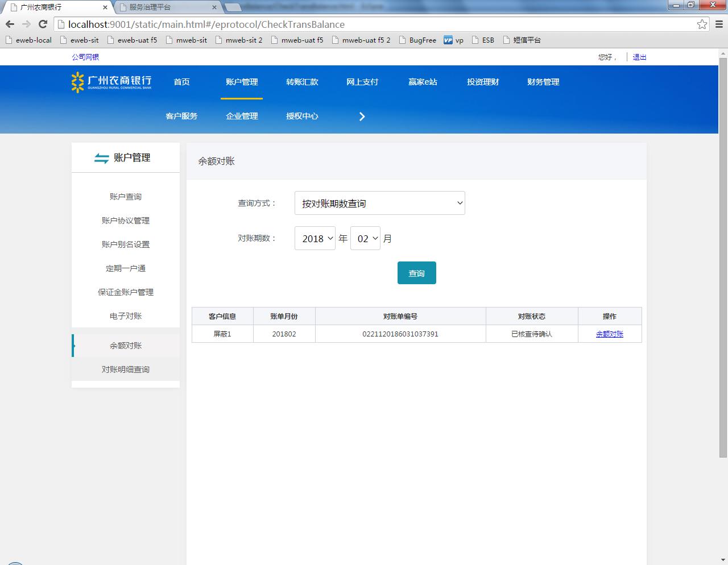Open the 公司网银 link
Viewport: 728px width, 565px height.
click(85, 57)
